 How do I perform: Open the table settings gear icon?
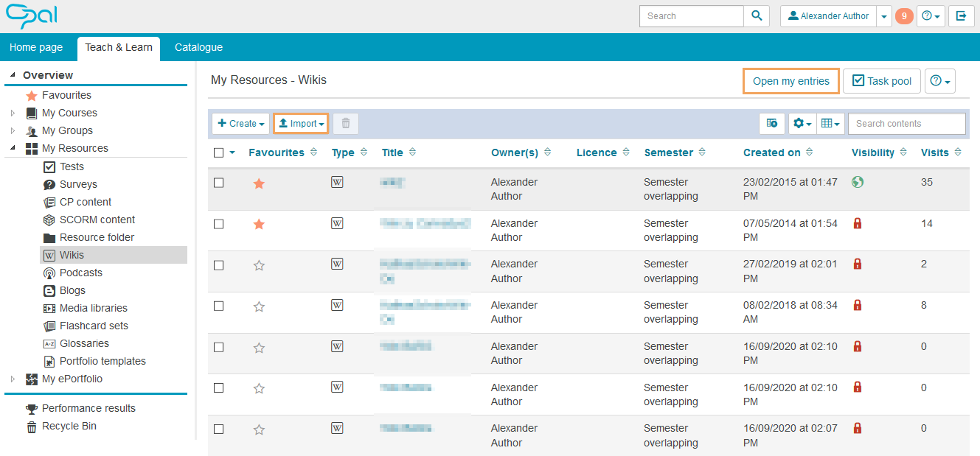pyautogui.click(x=802, y=124)
